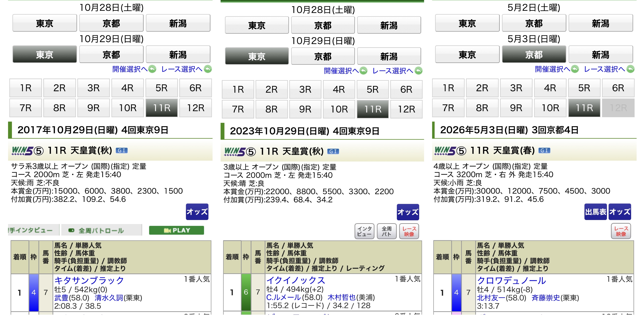
Task: Click the インタビュー icon button
Action: click(x=364, y=231)
